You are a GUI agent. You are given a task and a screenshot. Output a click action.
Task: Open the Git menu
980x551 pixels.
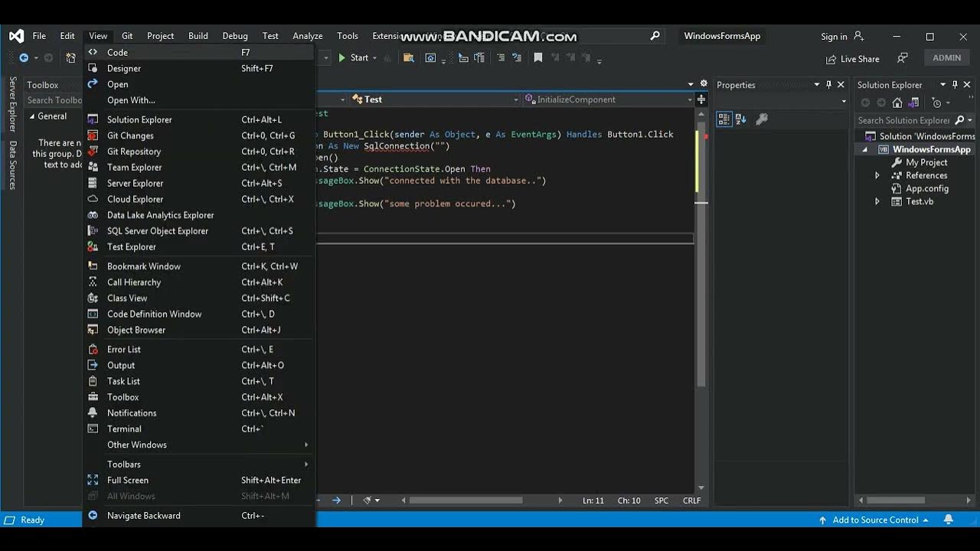(x=127, y=36)
